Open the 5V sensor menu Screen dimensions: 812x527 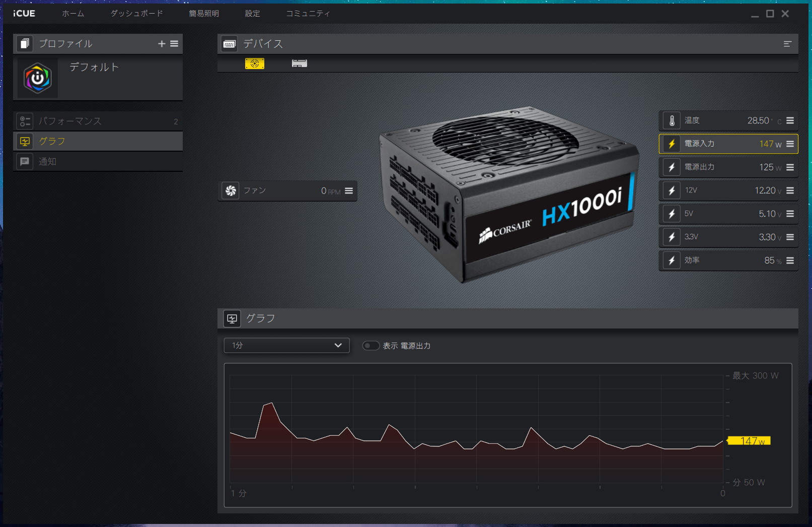click(790, 214)
